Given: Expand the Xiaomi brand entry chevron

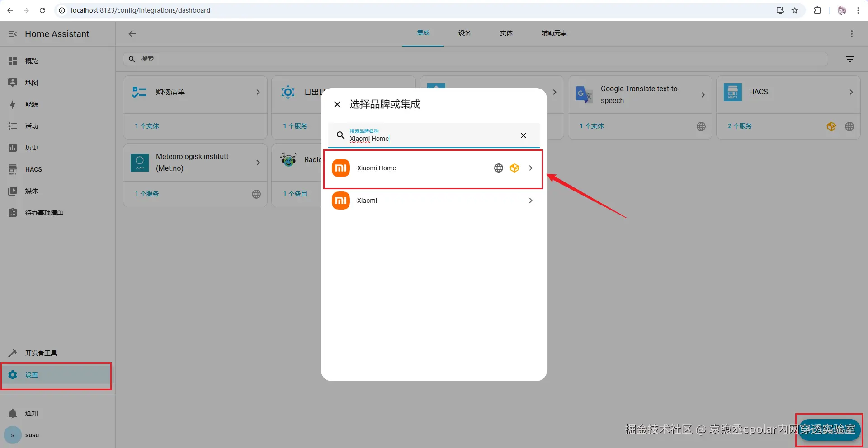Looking at the screenshot, I should pos(531,201).
